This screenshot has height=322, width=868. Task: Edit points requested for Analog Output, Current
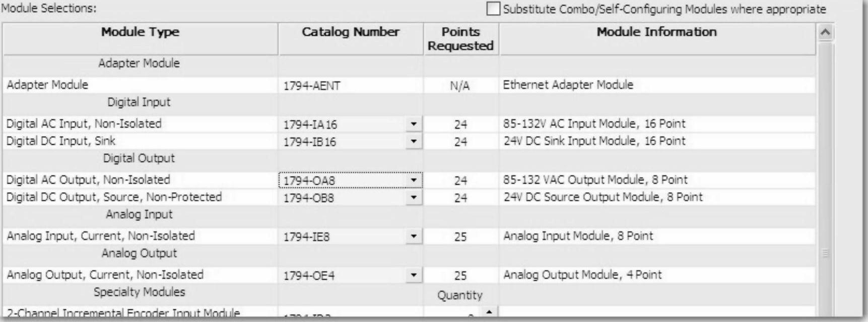coord(460,275)
